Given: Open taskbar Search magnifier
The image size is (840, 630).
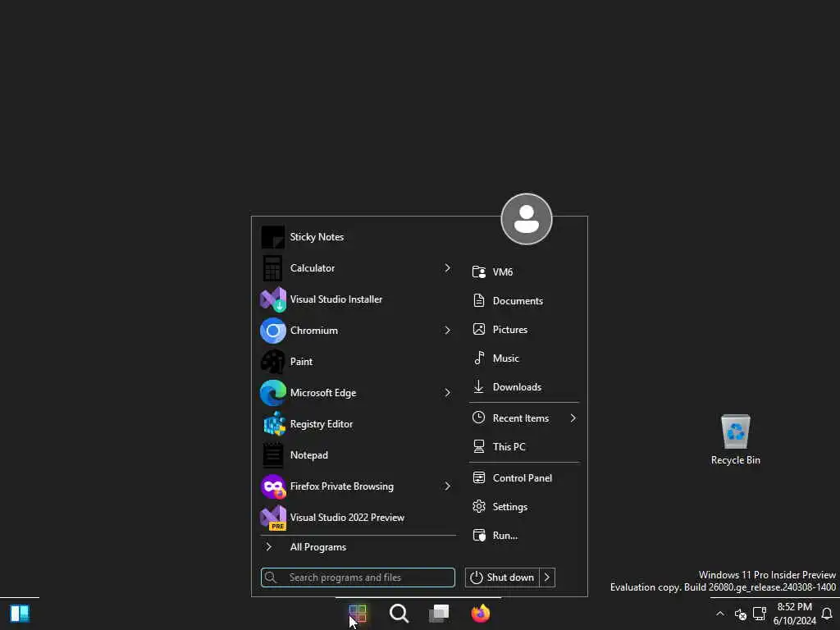Looking at the screenshot, I should tap(399, 614).
